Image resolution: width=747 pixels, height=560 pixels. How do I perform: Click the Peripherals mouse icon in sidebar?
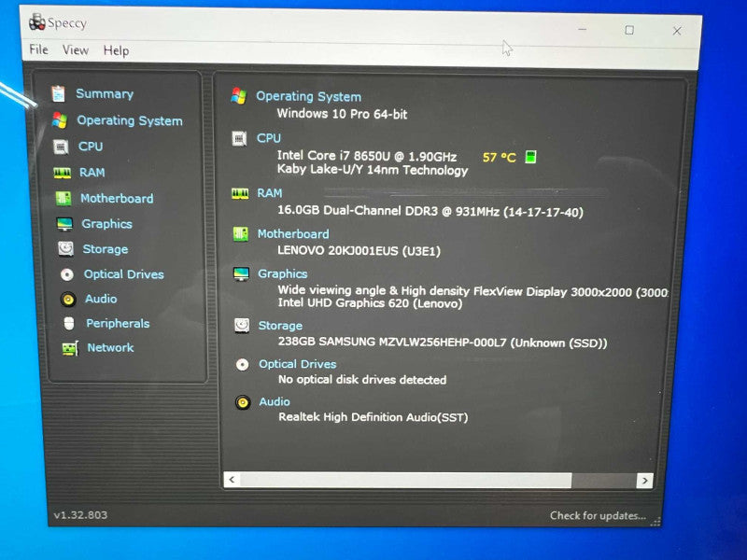69,323
